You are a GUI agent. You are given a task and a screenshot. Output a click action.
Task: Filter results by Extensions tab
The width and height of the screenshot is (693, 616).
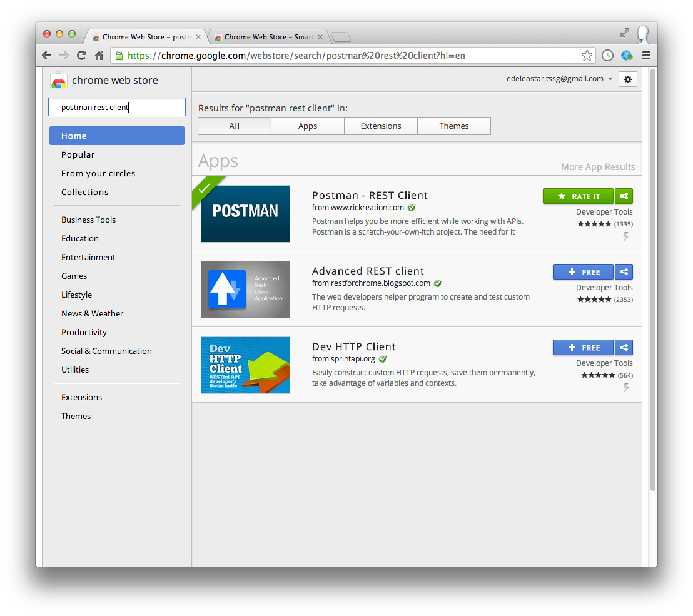pyautogui.click(x=381, y=126)
